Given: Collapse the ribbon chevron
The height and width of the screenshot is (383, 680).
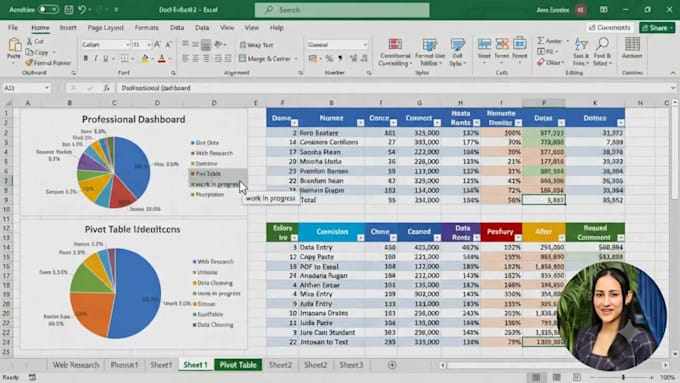Looking at the screenshot, I should coord(673,73).
